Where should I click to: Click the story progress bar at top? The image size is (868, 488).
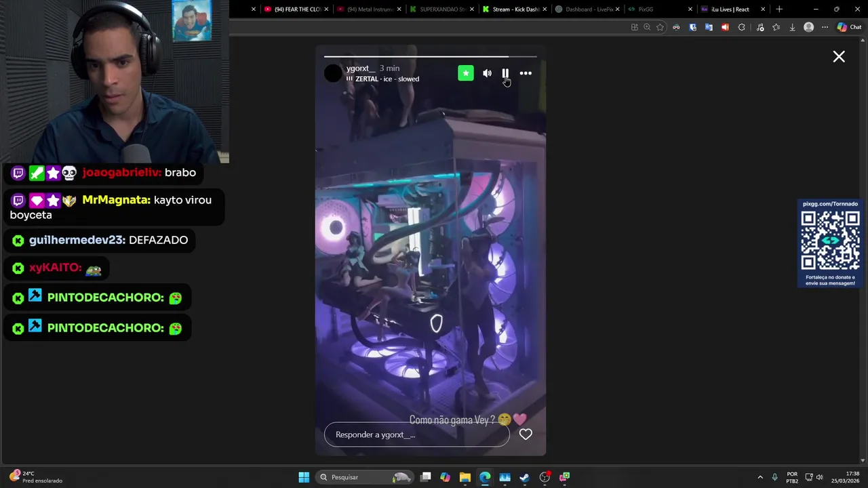click(430, 57)
